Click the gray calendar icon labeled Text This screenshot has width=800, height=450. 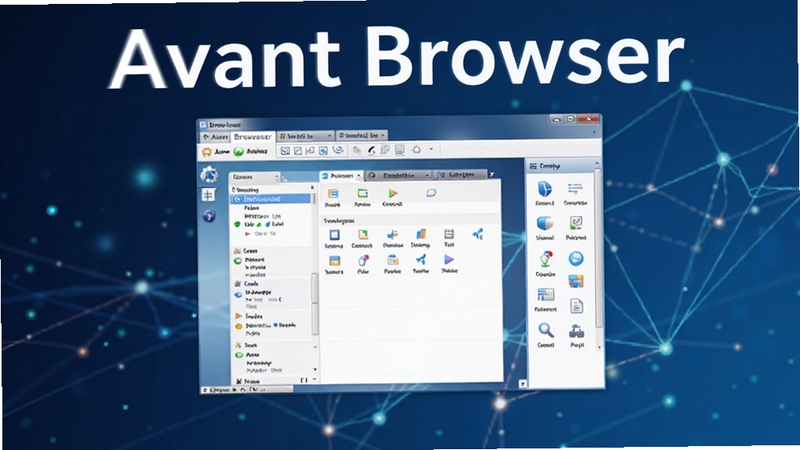(449, 234)
